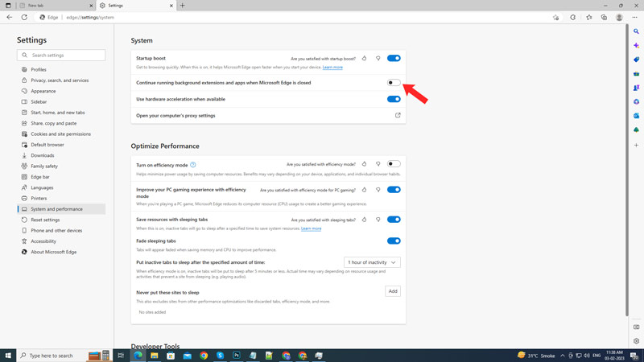Open computer's proxy settings external link icon

pyautogui.click(x=398, y=115)
